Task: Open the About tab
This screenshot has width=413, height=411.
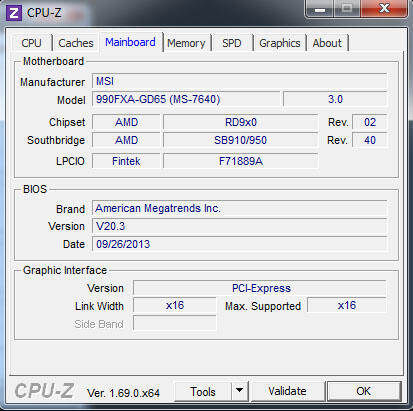Action: pyautogui.click(x=327, y=43)
